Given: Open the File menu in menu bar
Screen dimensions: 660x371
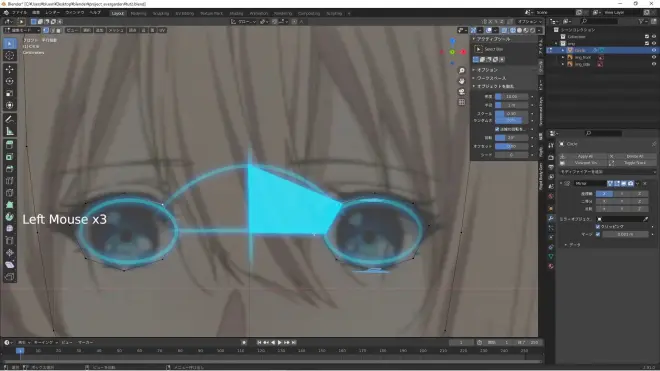Looking at the screenshot, I should [19, 13].
